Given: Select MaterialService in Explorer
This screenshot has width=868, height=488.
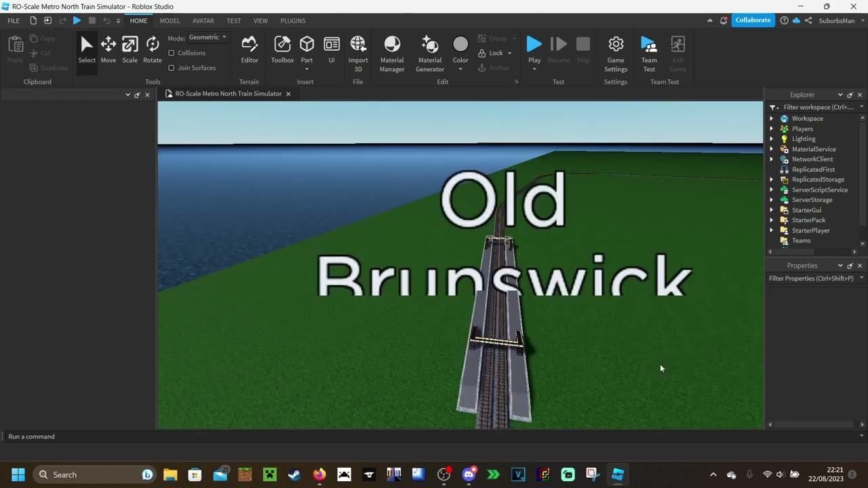Looking at the screenshot, I should click(x=814, y=149).
